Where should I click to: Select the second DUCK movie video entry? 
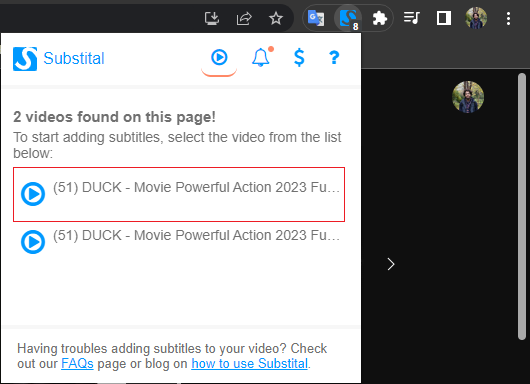point(179,242)
